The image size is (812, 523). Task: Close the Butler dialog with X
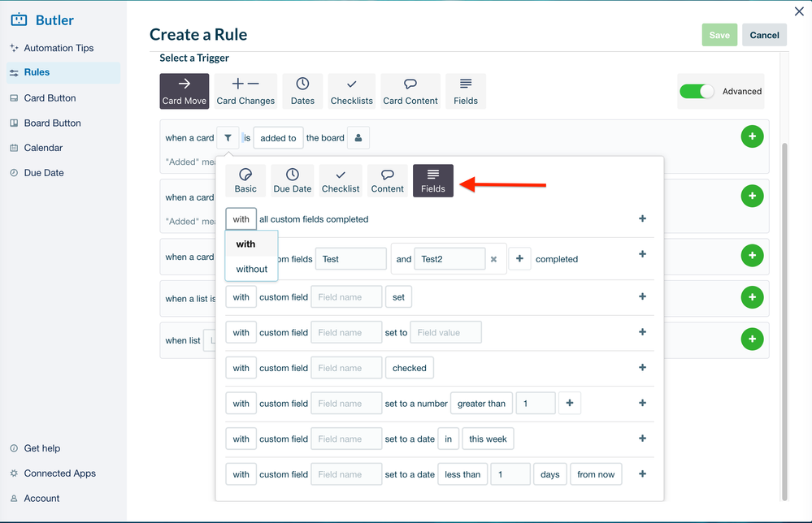point(799,11)
